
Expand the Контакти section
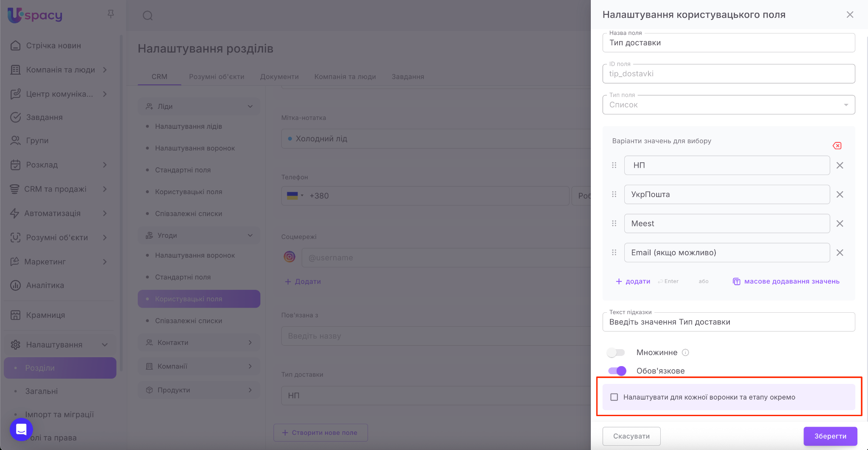[199, 342]
